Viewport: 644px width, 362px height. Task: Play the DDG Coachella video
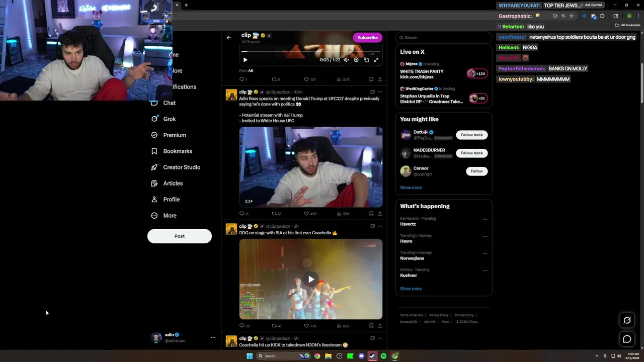(311, 279)
